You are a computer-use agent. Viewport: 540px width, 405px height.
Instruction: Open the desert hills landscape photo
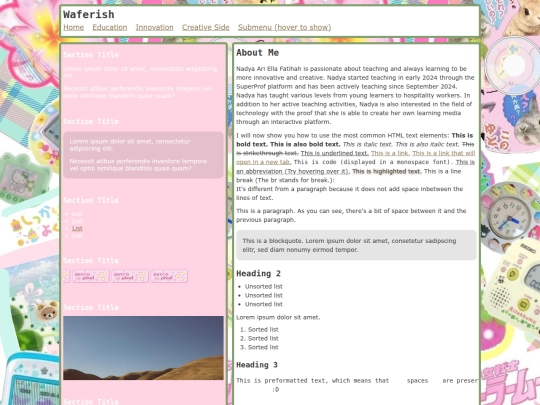click(x=143, y=348)
